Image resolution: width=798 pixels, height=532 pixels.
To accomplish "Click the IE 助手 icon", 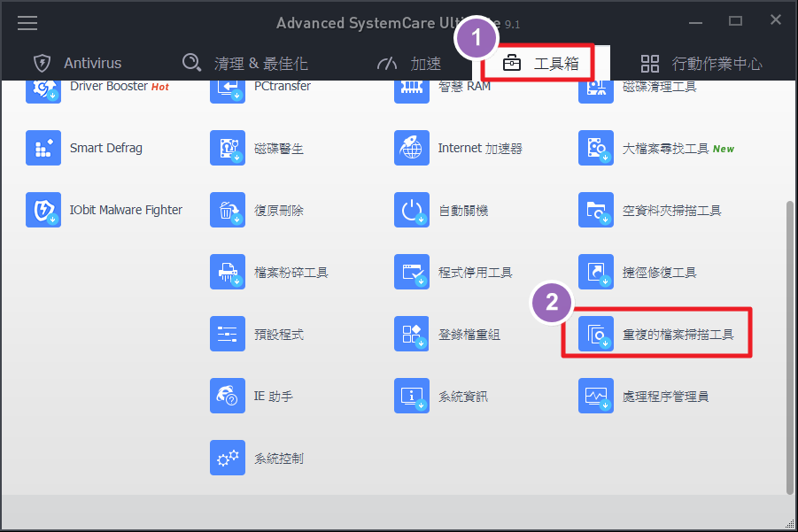I will pos(228,396).
